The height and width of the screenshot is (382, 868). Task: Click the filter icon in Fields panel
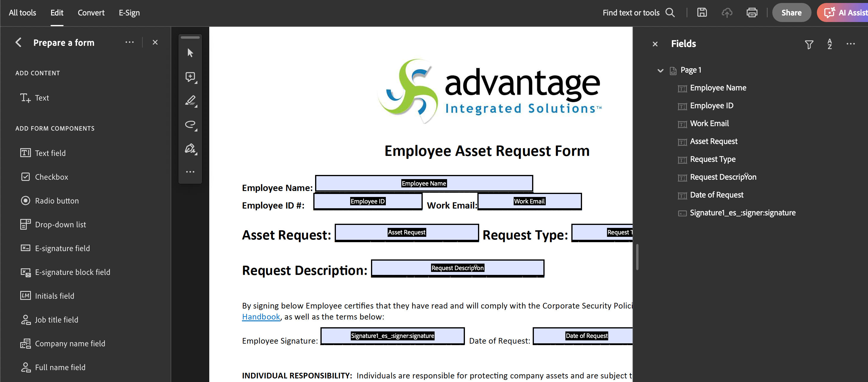pyautogui.click(x=809, y=44)
